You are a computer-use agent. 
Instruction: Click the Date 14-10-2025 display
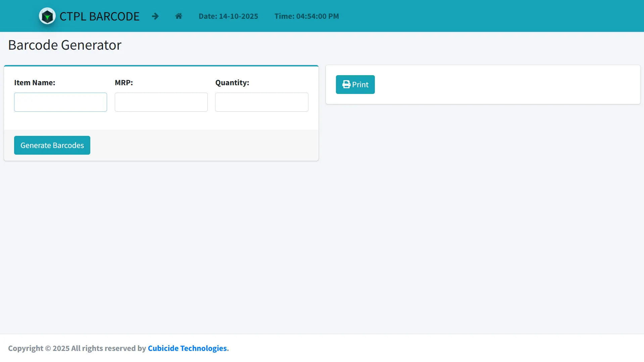pos(228,16)
